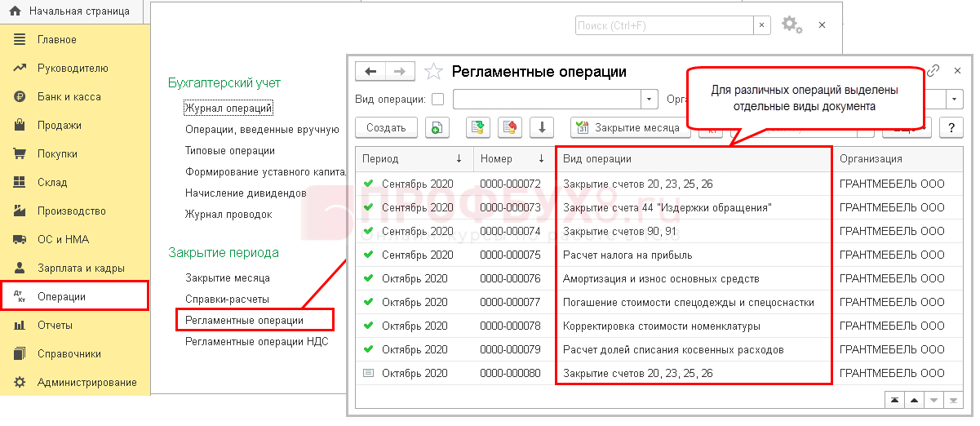Open Журнал проводок link
980x426 pixels.
pyautogui.click(x=228, y=215)
